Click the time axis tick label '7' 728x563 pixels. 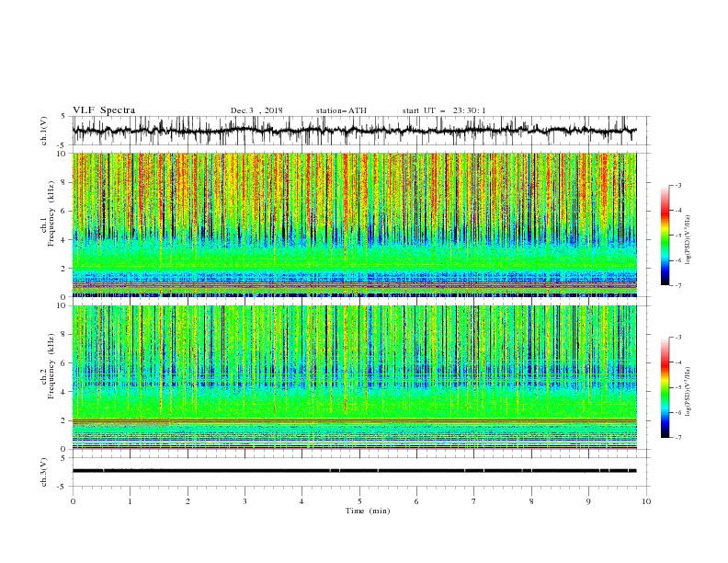coord(474,501)
